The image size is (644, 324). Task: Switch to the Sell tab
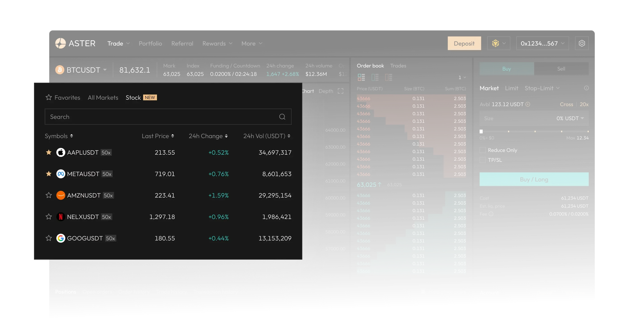(x=561, y=69)
